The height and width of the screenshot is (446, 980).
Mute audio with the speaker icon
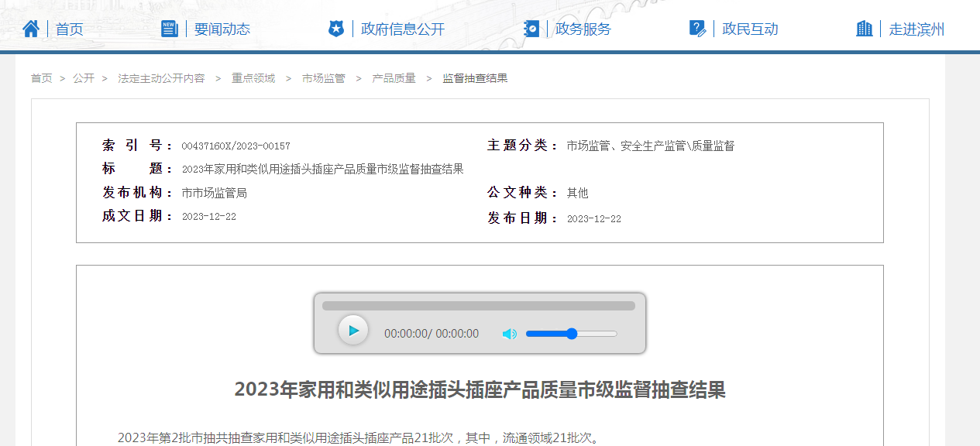[509, 334]
